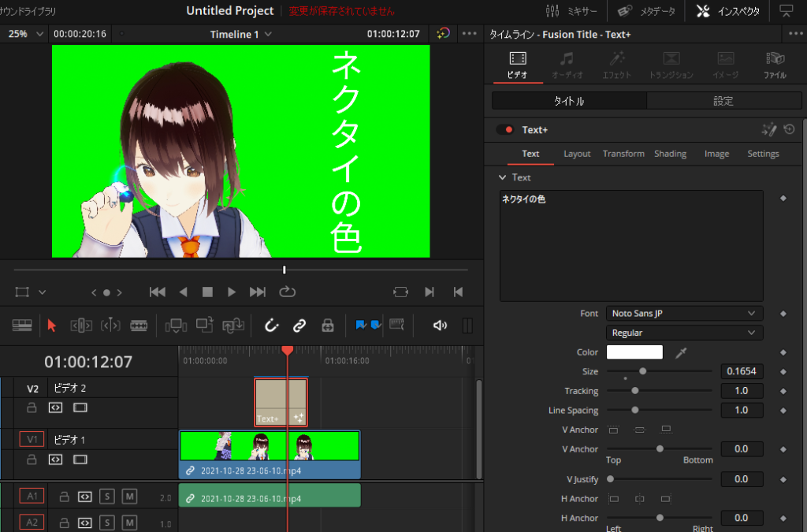Toggle the Inspector panel
This screenshot has width=807, height=532.
727,11
